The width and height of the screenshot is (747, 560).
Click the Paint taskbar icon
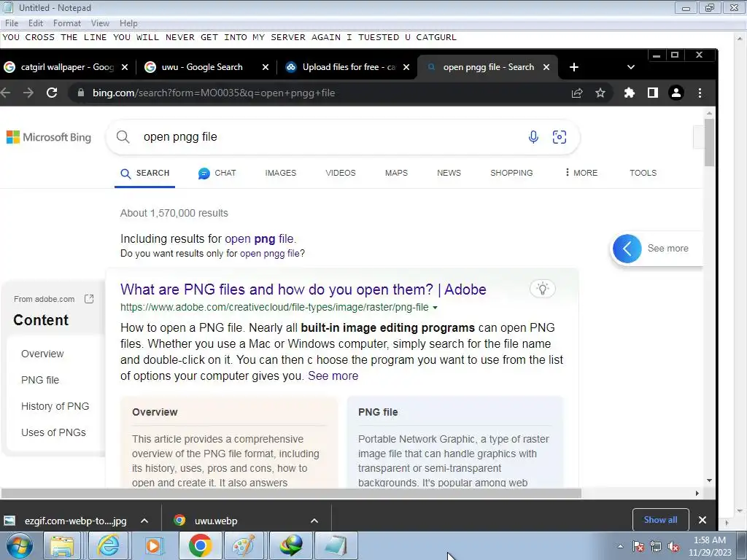(x=243, y=545)
